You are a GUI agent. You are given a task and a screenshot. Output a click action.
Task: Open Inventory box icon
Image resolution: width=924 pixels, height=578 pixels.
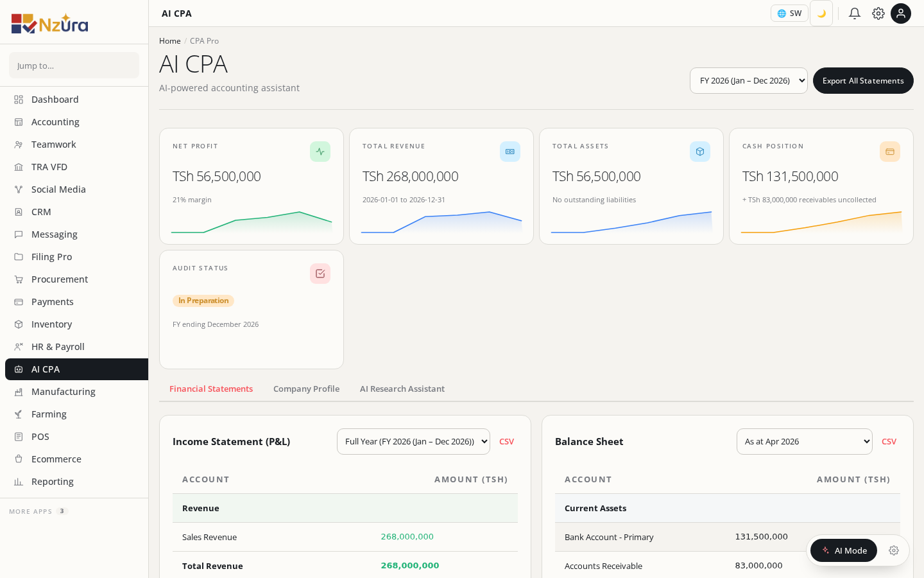(19, 324)
